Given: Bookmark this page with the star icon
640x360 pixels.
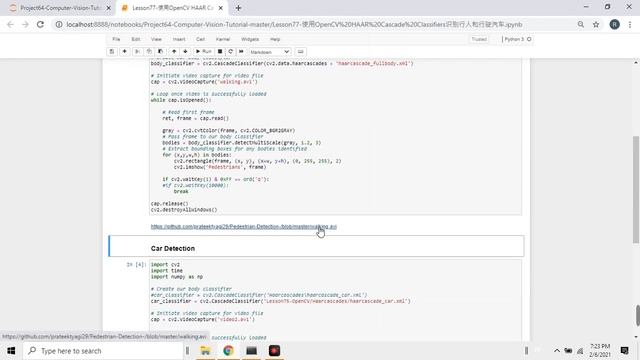Looking at the screenshot, I should pos(596,24).
